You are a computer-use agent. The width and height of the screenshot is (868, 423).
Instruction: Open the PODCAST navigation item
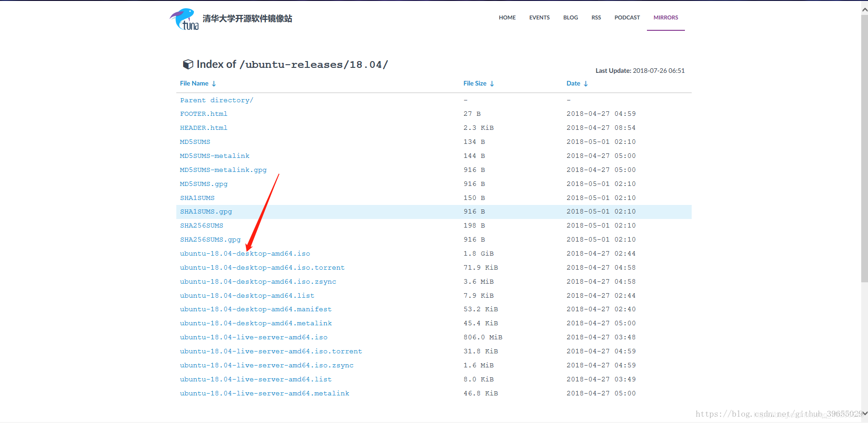click(627, 18)
